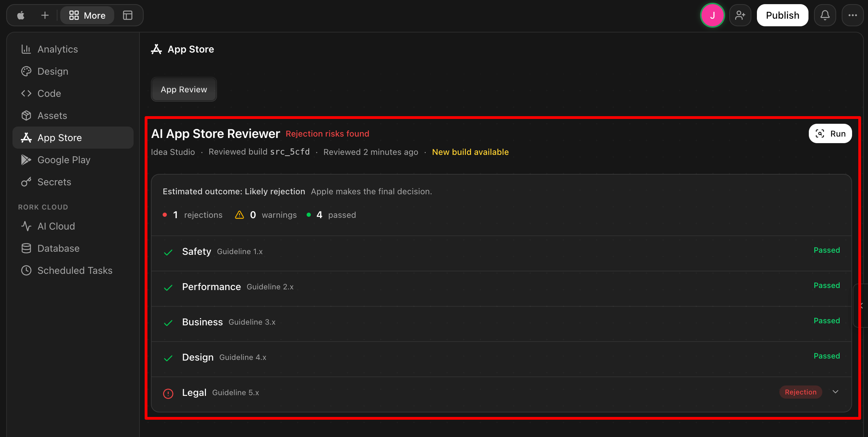Invite a collaborator with the add-user icon
The image size is (868, 437).
740,15
